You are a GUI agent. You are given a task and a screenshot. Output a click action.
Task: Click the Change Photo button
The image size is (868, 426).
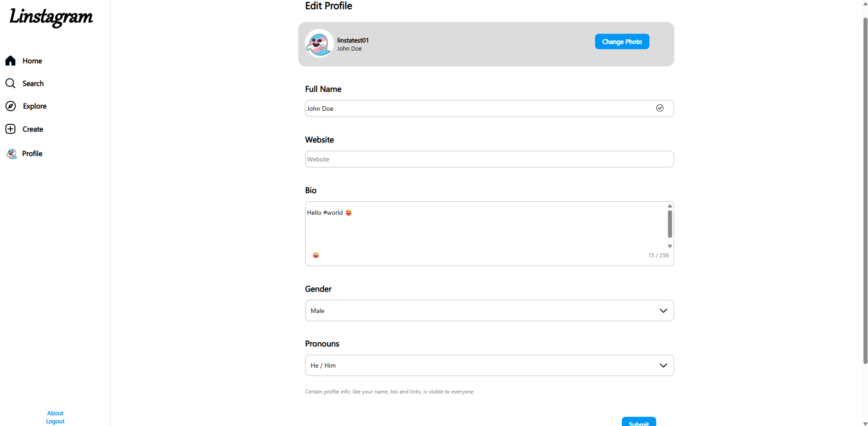tap(622, 41)
